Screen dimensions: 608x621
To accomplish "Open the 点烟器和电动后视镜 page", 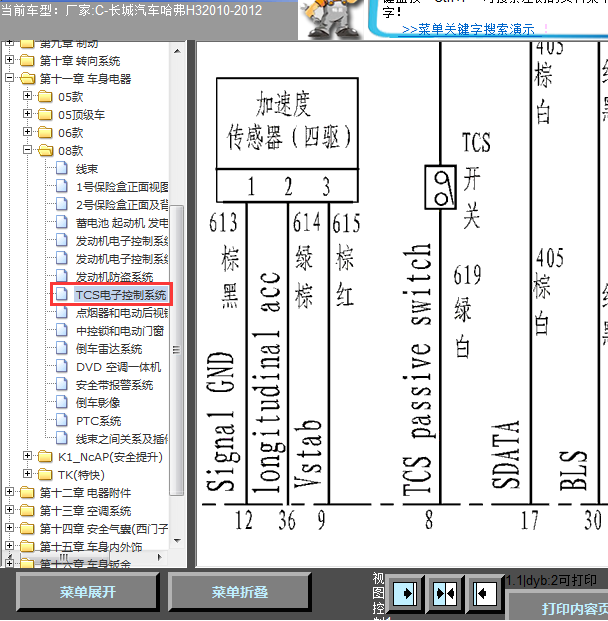I will 122,313.
